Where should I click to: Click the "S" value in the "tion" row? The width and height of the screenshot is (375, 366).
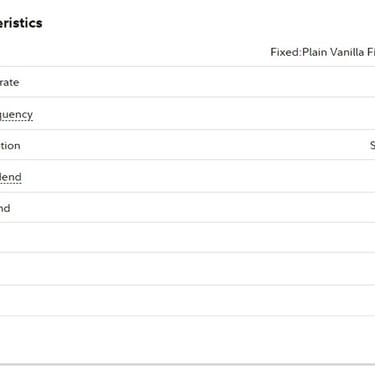click(372, 145)
